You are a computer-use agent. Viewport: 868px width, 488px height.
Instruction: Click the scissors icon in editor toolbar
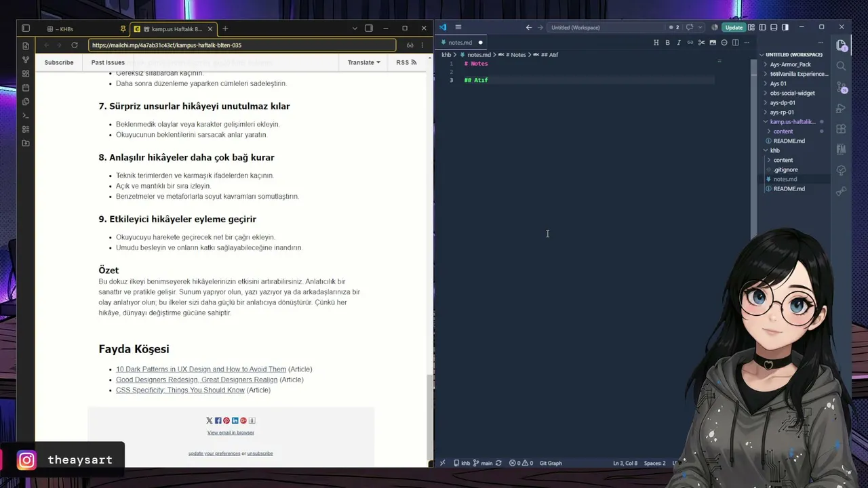[x=702, y=43]
